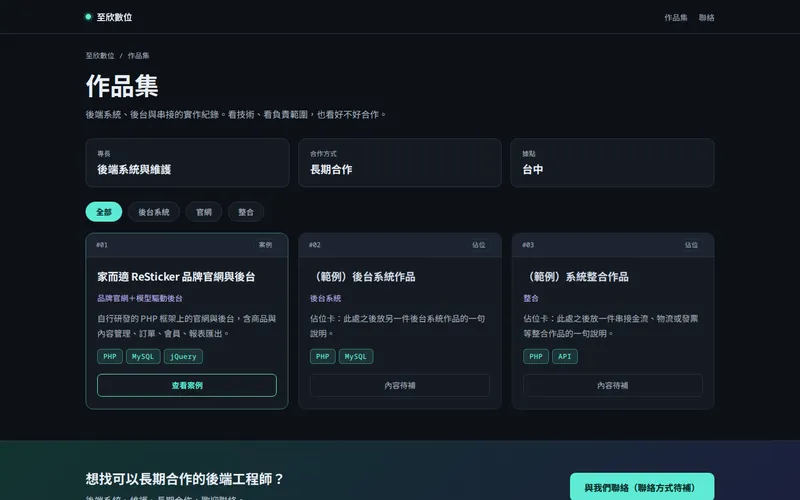
Task: Filter by 官網 category
Action: pos(204,212)
